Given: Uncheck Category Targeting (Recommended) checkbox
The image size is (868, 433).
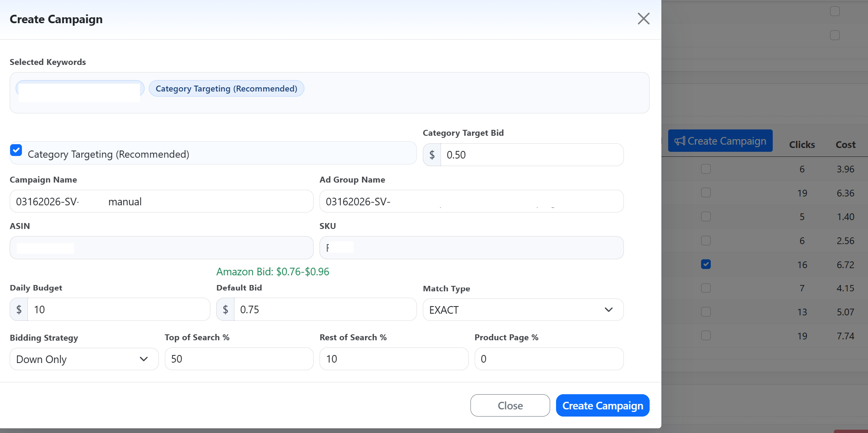Looking at the screenshot, I should pyautogui.click(x=16, y=150).
